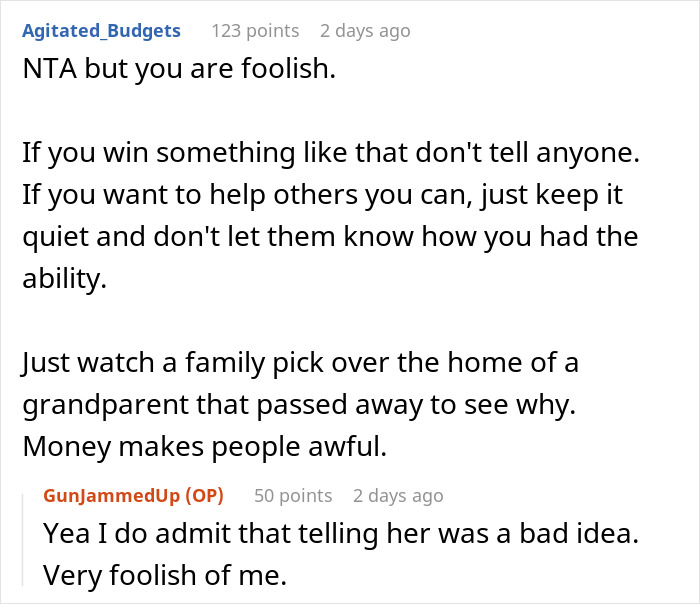Open the Agitated_Budgets user profile
The height and width of the screenshot is (604, 700).
coord(100,31)
